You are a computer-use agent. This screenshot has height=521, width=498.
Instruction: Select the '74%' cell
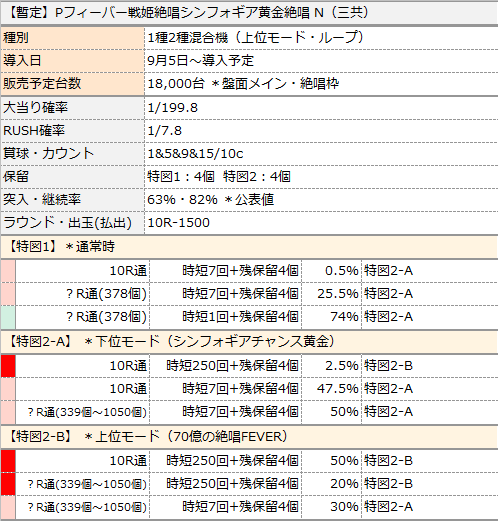pyautogui.click(x=332, y=317)
